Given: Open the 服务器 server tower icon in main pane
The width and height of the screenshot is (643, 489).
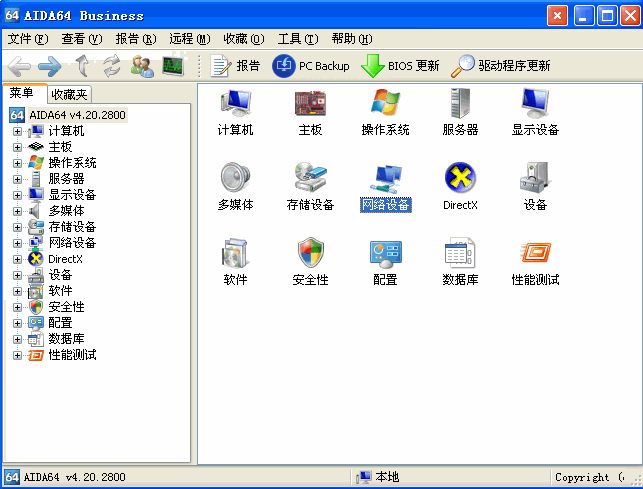Looking at the screenshot, I should 460,112.
